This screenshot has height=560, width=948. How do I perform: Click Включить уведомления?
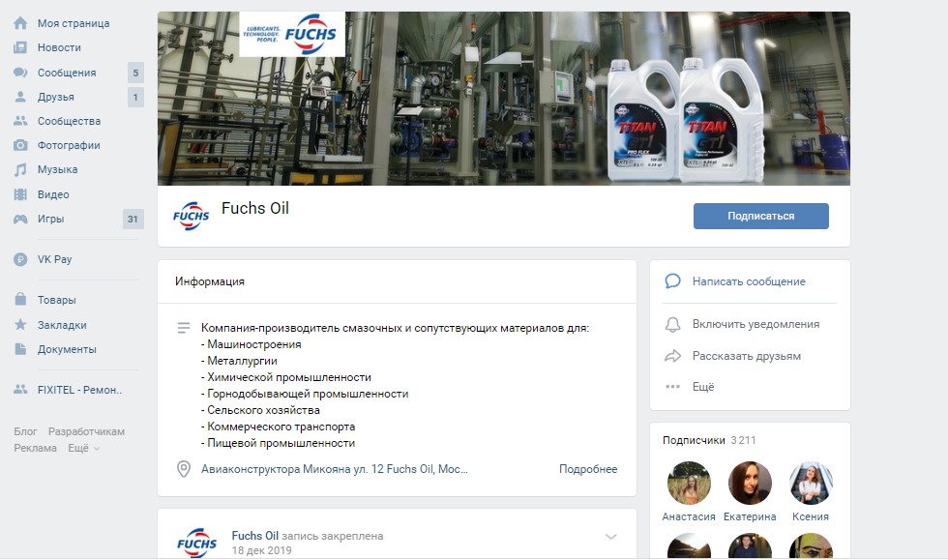[x=755, y=324]
